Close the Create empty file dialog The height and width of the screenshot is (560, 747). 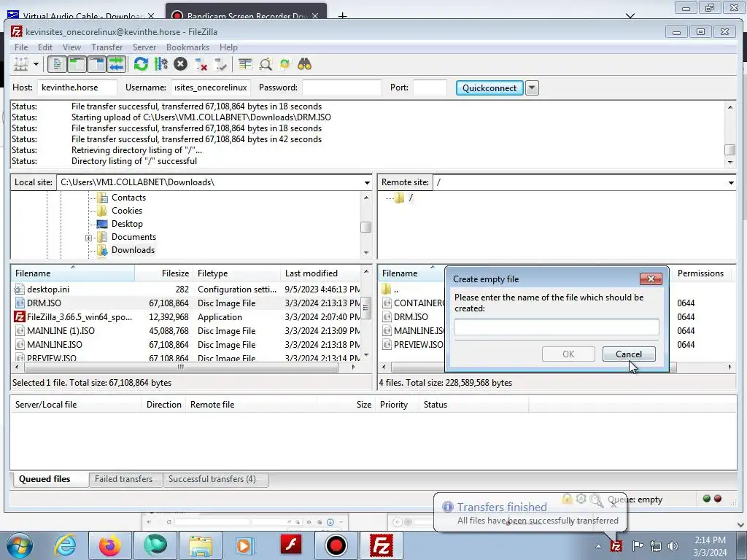[651, 279]
